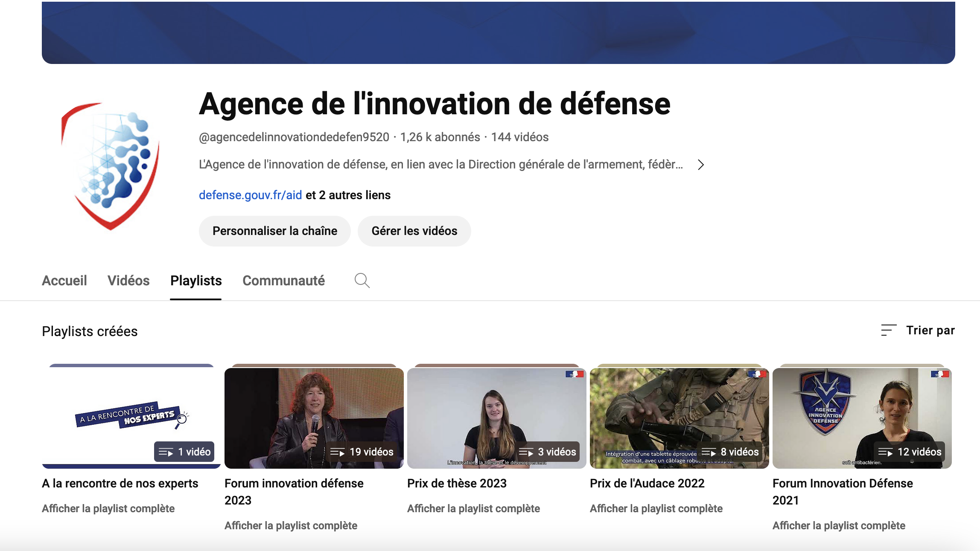Viewport: 980px width, 551px height.
Task: Click the blue channel banner image
Action: [x=499, y=33]
